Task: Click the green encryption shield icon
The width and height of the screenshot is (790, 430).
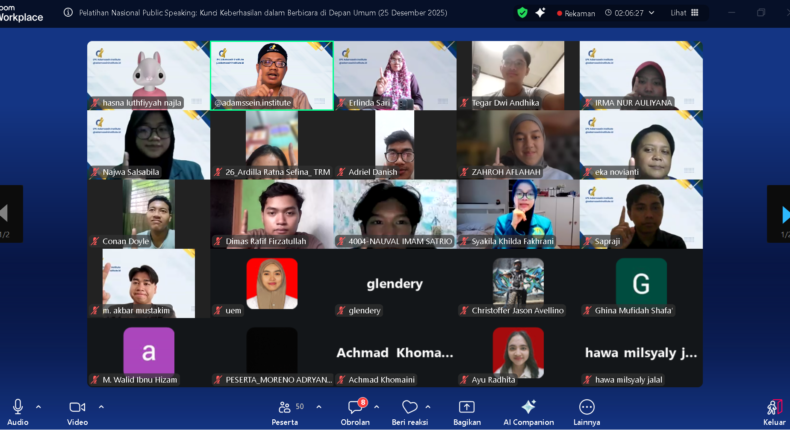Action: click(x=522, y=13)
